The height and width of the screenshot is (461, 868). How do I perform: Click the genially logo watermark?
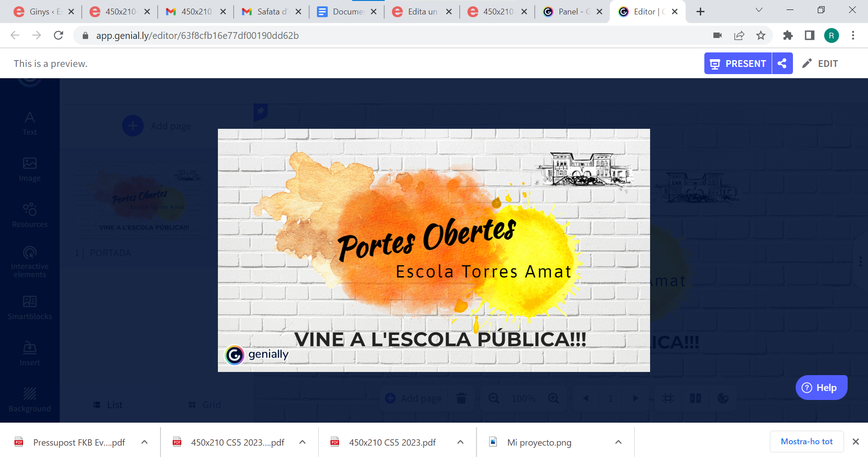click(257, 355)
